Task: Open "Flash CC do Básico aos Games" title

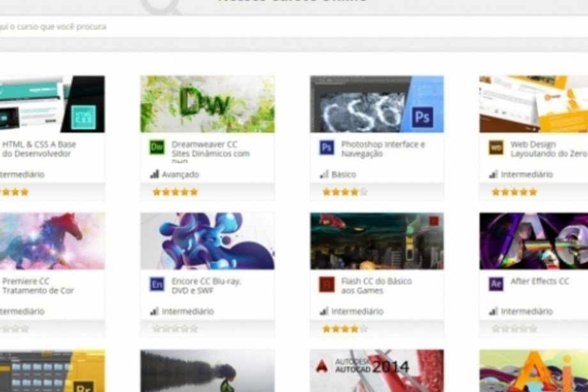Action: click(376, 286)
